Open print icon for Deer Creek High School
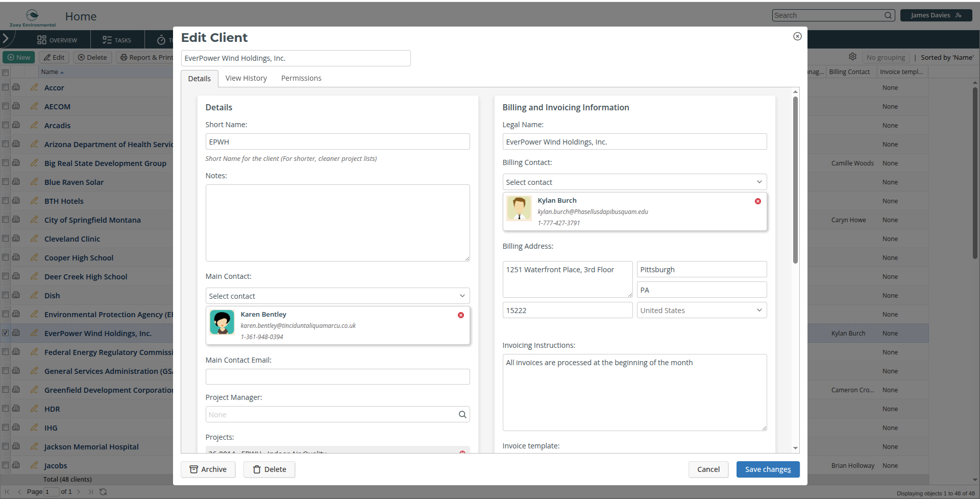The height and width of the screenshot is (499, 980). tap(16, 276)
